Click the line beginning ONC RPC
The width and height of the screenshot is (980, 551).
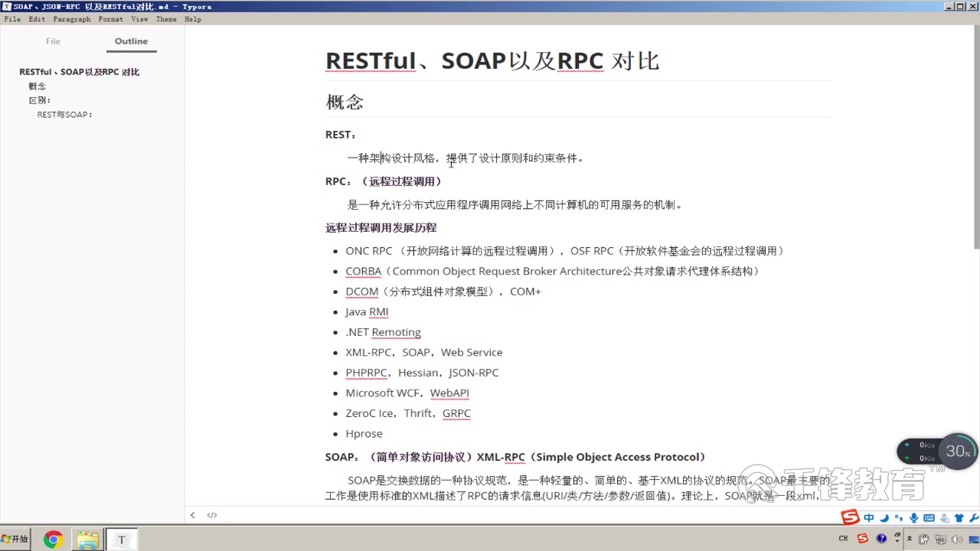tap(566, 251)
